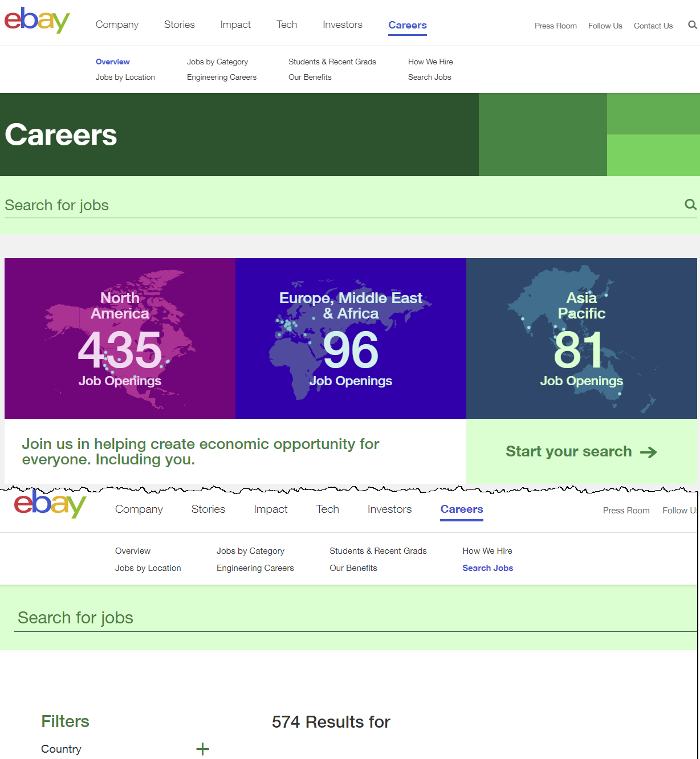Open Stories menu in lower page header
Screen dimensions: 700x759
point(209,509)
